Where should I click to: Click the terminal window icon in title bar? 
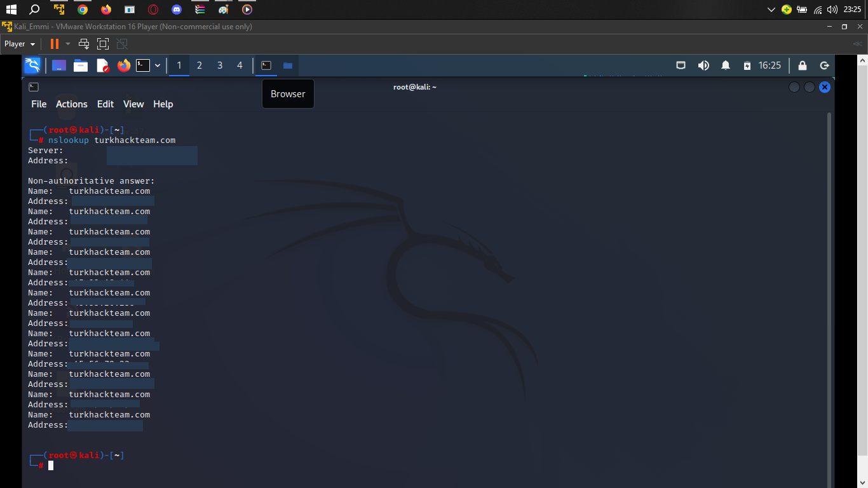coord(34,87)
